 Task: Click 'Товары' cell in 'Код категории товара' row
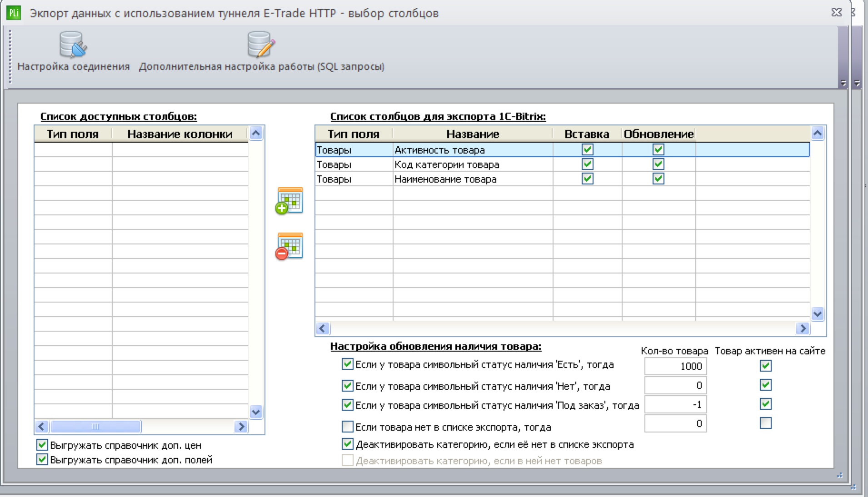point(354,164)
